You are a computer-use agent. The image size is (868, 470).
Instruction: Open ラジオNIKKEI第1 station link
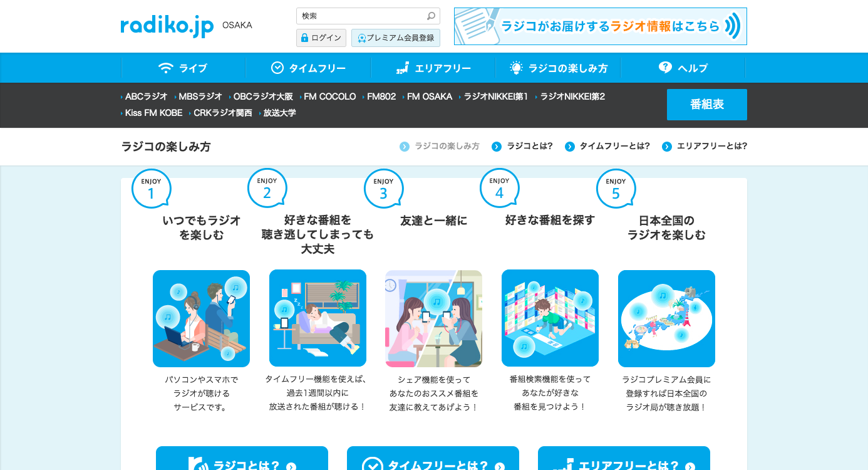[496, 97]
